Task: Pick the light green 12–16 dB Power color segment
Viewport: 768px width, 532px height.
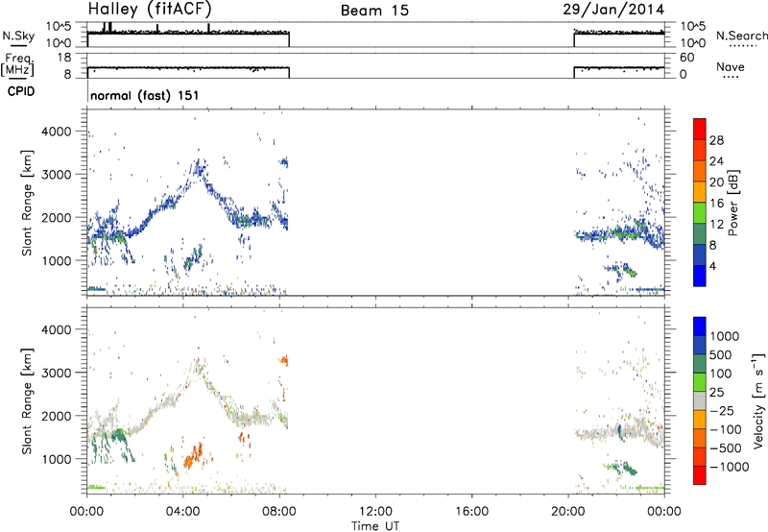Action: click(700, 213)
